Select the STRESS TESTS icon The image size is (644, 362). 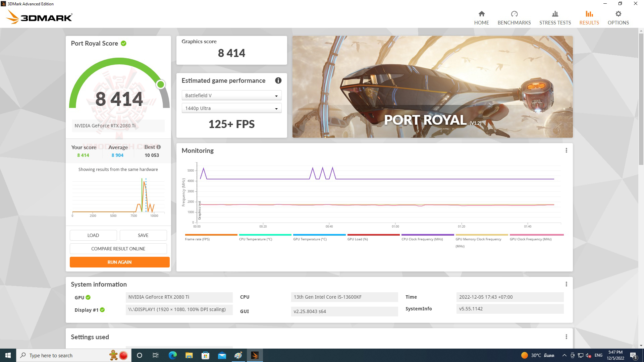pyautogui.click(x=555, y=17)
